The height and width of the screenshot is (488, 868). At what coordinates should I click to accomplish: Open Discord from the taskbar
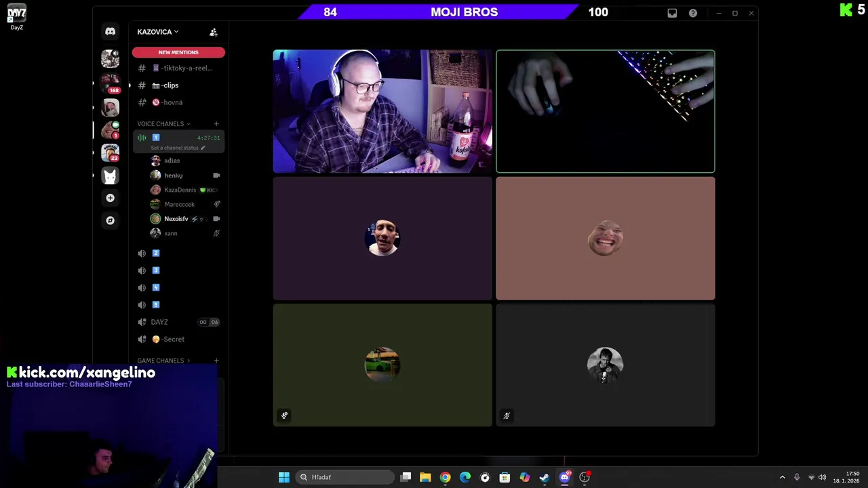(x=564, y=477)
